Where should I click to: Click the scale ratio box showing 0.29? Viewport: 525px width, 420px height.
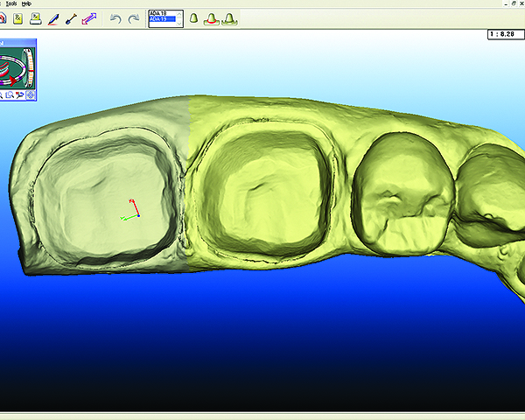click(x=505, y=35)
